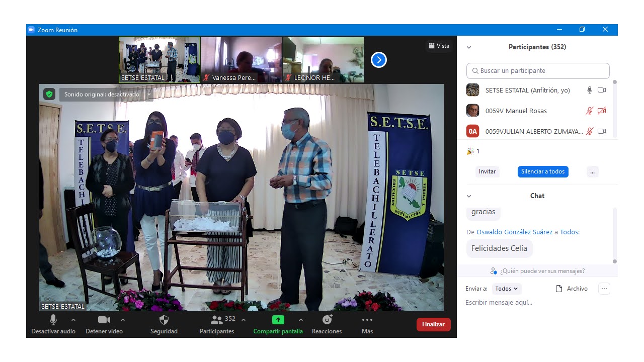This screenshot has height=362, width=644.
Task: Select 0059V Manuel Rosas participant name
Action: tap(516, 111)
